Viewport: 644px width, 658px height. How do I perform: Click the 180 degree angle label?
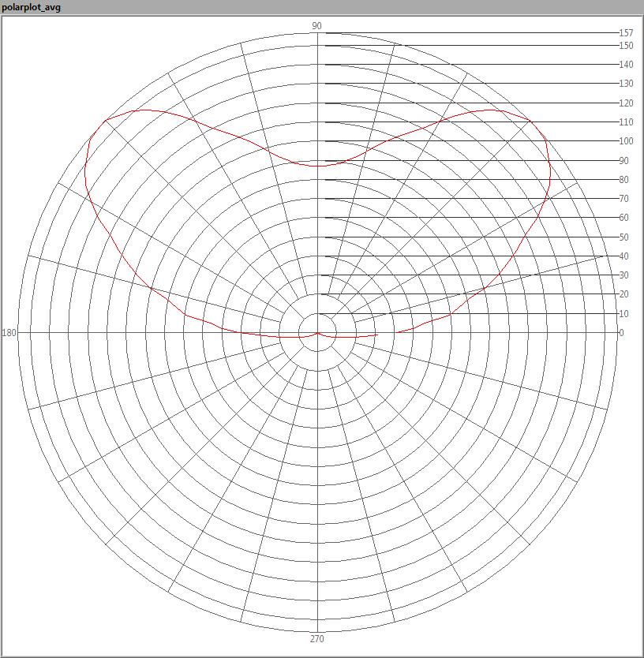(9, 333)
